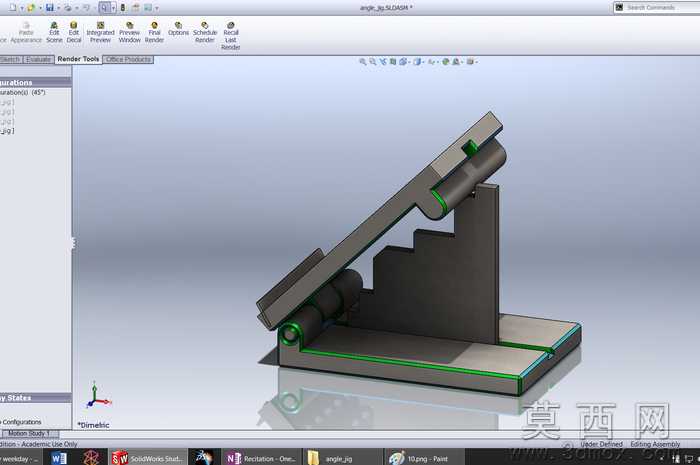Switch to the Sketch tab
This screenshot has height=465, width=700.
pos(11,59)
